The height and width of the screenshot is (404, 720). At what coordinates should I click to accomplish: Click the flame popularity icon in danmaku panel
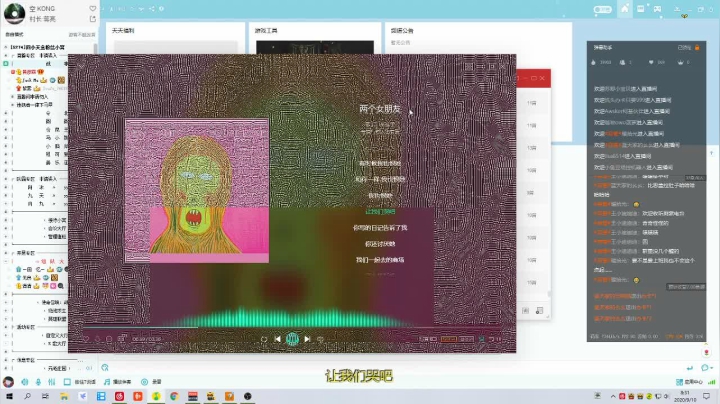[x=593, y=62]
